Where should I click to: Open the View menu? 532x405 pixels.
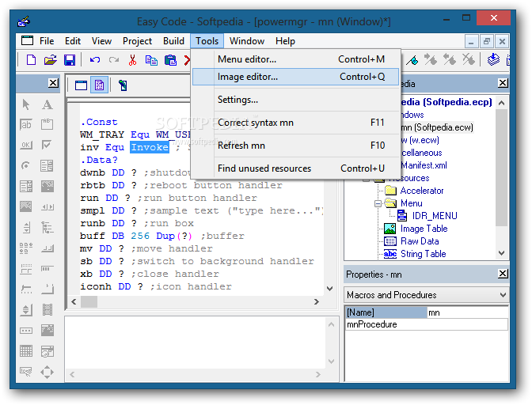point(101,41)
